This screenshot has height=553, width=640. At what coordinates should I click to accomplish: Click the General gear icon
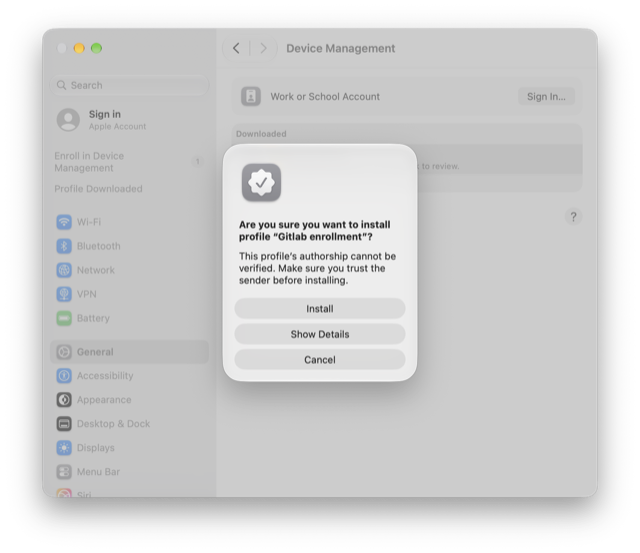coord(64,352)
